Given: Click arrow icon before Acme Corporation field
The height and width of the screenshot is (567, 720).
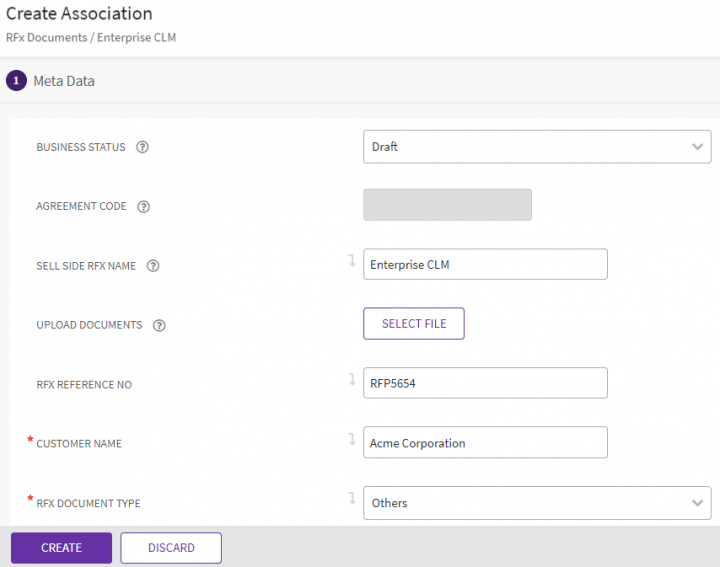Looking at the screenshot, I should (351, 439).
